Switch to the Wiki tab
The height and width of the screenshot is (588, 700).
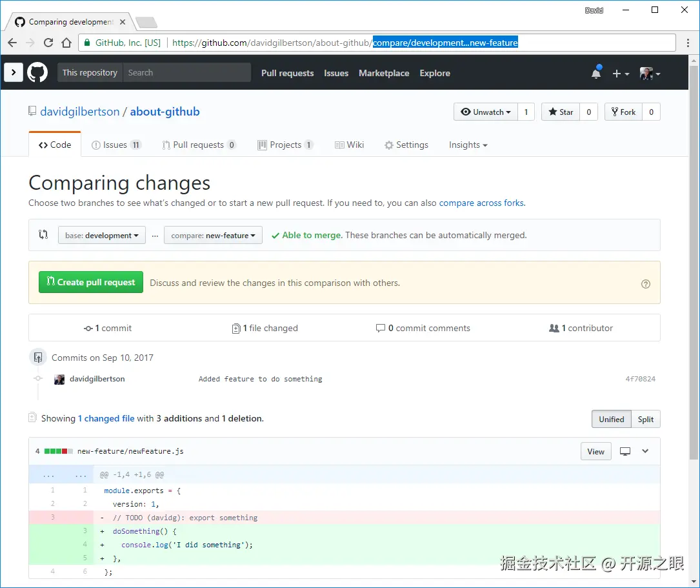point(349,145)
